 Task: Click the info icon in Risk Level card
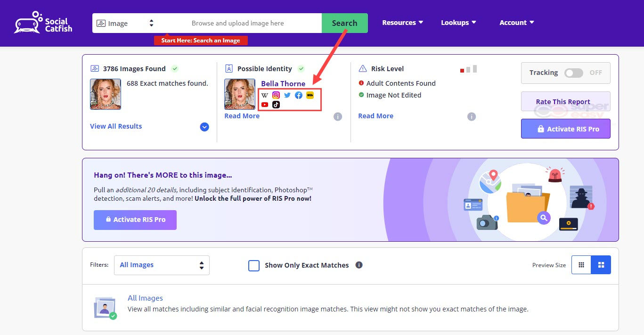point(472,116)
